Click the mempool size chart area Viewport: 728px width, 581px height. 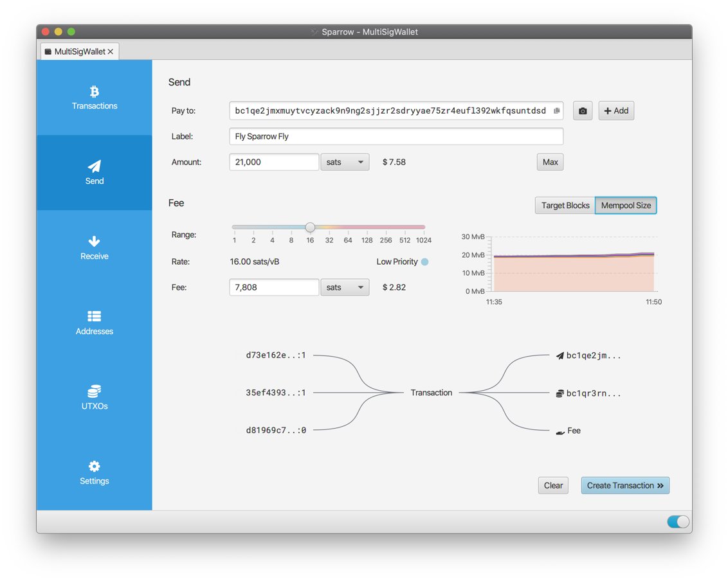(574, 264)
